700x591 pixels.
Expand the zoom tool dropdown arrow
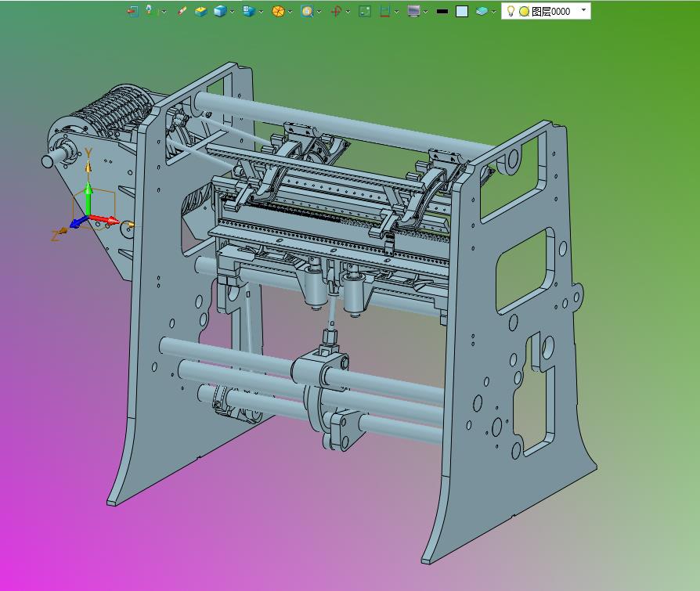[x=319, y=12]
